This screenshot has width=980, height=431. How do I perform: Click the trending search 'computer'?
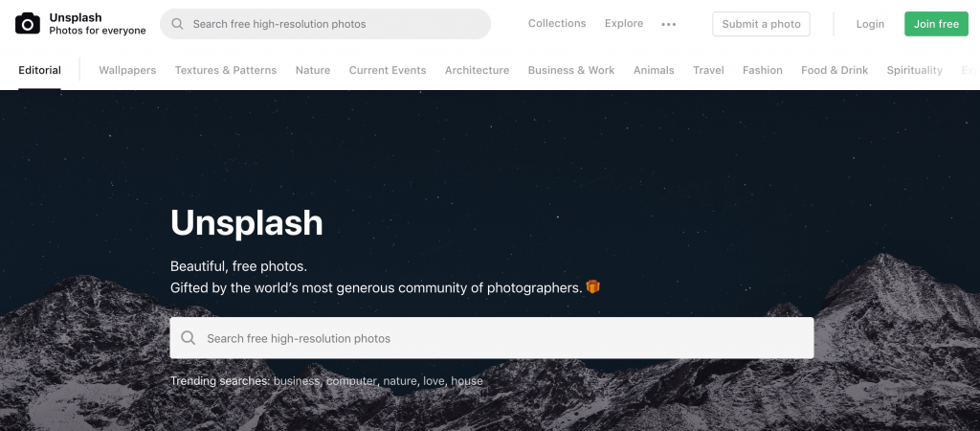pos(352,381)
